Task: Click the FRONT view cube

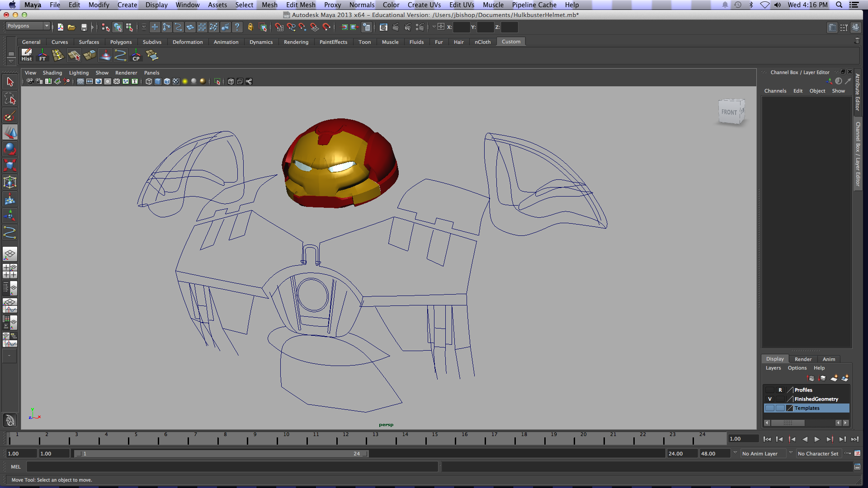Action: coord(730,112)
